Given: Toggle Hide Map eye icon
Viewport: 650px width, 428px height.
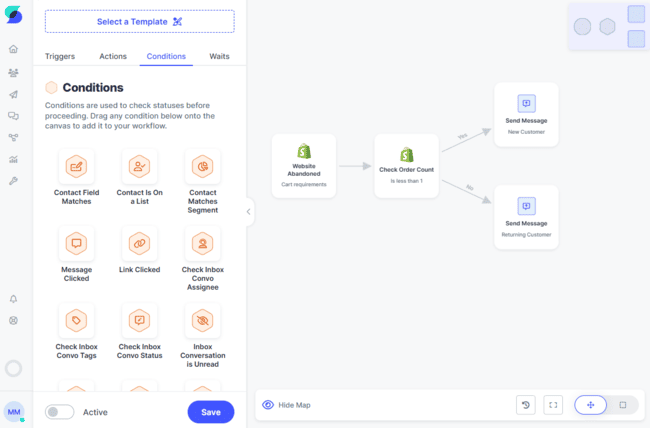Looking at the screenshot, I should coord(268,405).
